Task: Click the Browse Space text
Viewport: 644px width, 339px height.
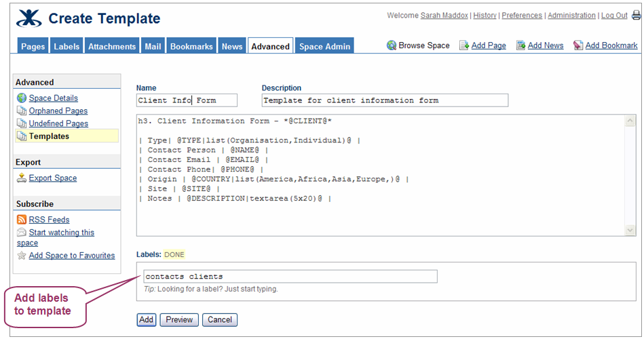Action: pyautogui.click(x=424, y=45)
